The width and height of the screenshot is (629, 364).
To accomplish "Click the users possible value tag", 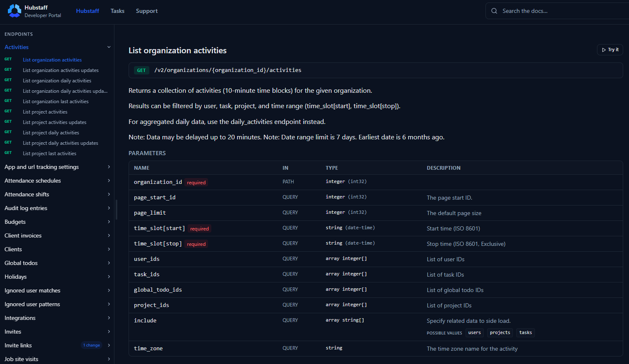I will pyautogui.click(x=474, y=333).
